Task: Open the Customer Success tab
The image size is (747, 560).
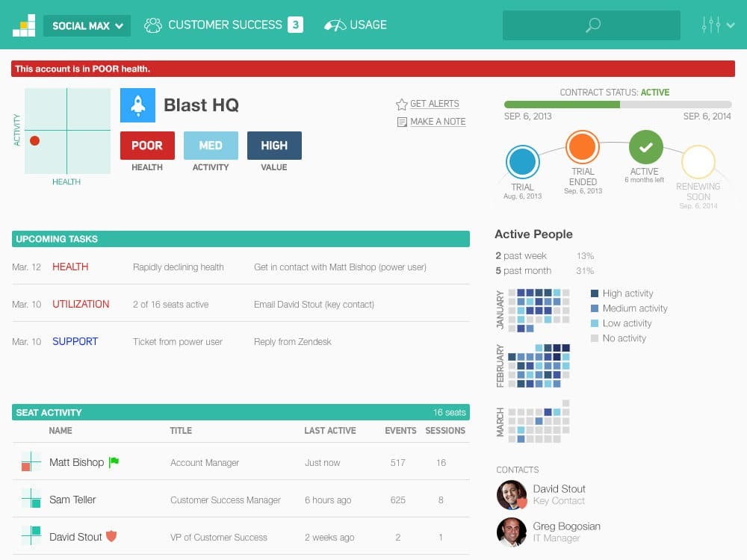Action: [x=223, y=25]
